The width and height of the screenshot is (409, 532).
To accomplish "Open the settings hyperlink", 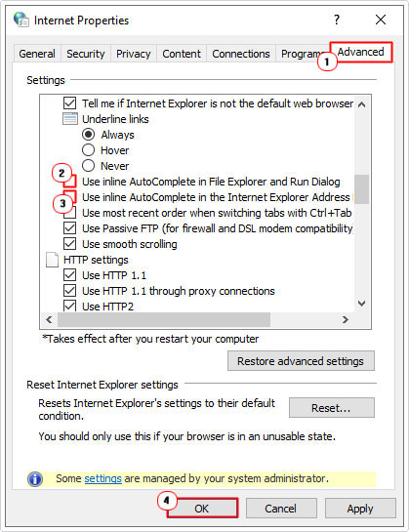I will click(x=102, y=478).
